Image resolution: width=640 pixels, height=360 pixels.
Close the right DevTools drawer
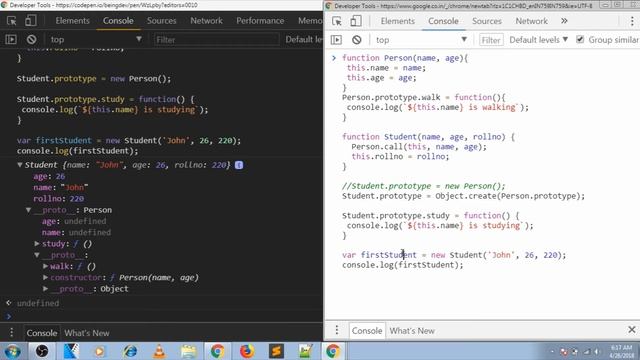click(631, 329)
